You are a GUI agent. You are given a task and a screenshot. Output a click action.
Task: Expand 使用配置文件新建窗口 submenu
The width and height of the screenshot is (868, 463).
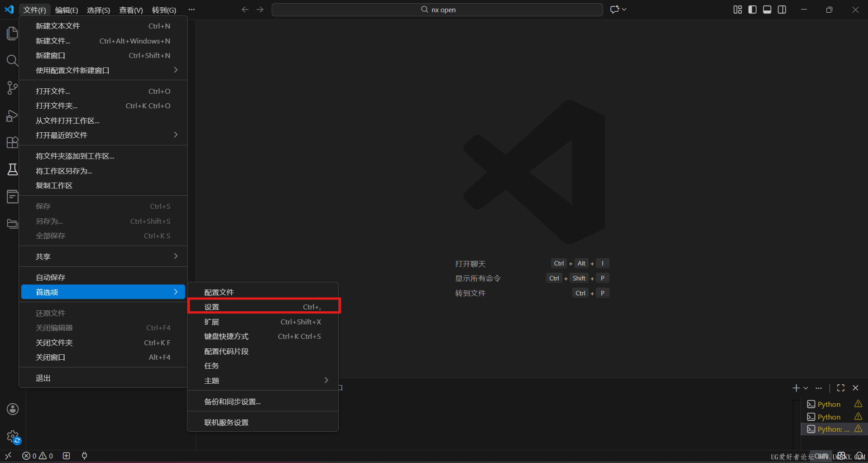pyautogui.click(x=103, y=71)
